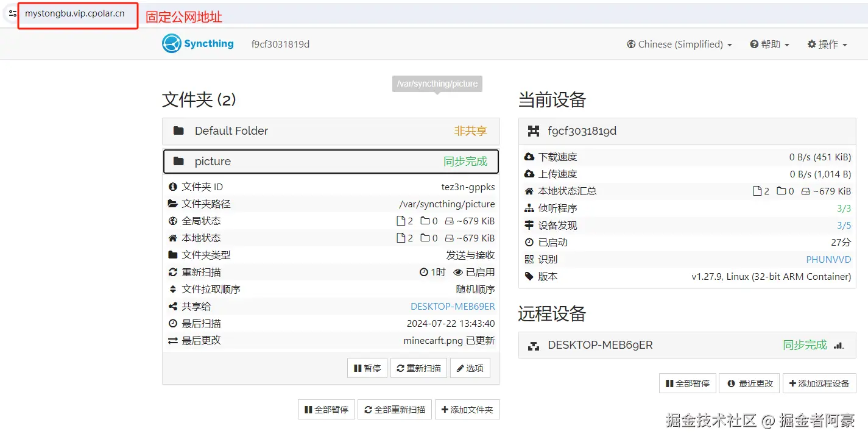Click the eye icon beside 已启用

(x=458, y=272)
